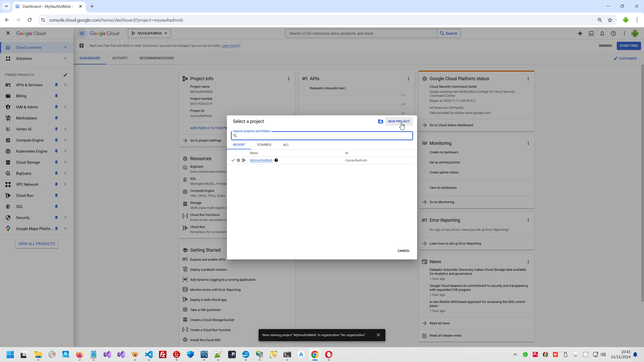The image size is (644, 362).
Task: Click the NEW PROJECT button
Action: 399,121
